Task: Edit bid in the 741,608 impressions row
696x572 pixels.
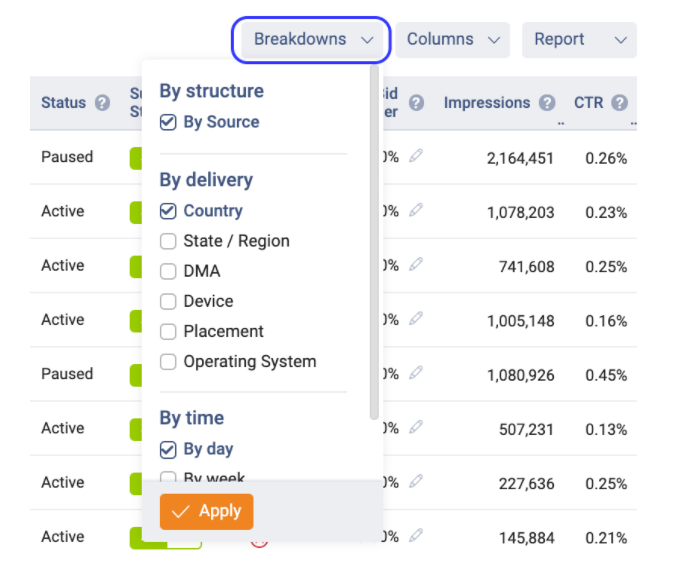Action: click(416, 264)
